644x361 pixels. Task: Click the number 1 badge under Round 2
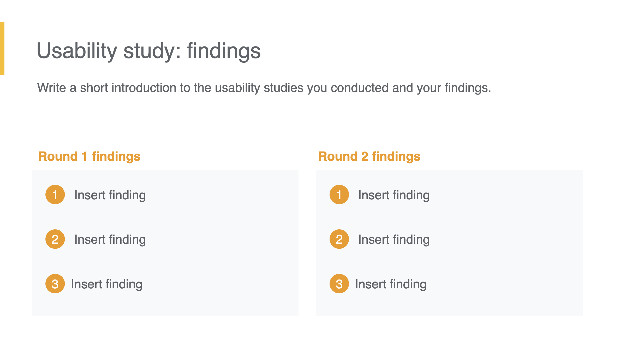tap(339, 195)
